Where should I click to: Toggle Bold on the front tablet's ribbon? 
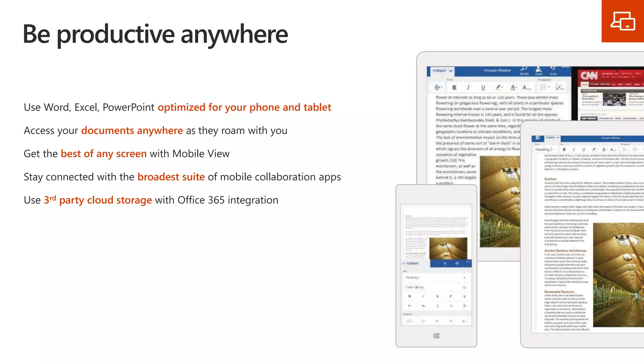(x=564, y=150)
